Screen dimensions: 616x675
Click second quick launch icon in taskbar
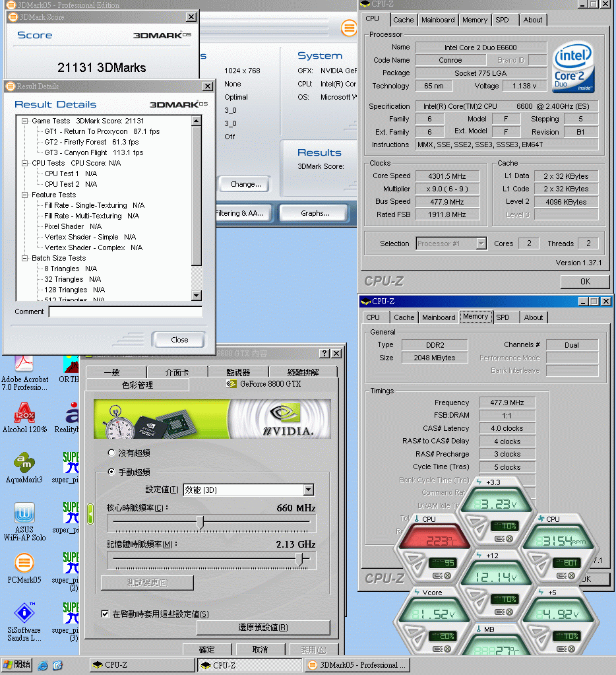(57, 666)
